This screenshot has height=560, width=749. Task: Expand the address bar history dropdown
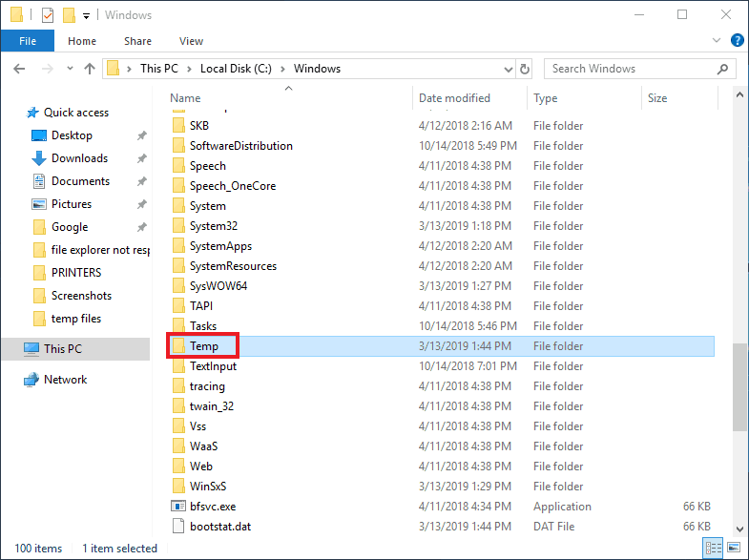[x=509, y=70]
